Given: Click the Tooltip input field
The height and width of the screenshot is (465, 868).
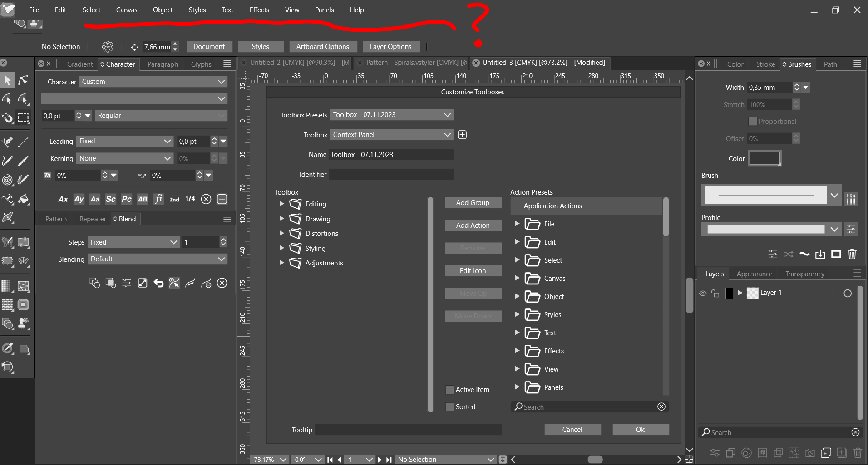Looking at the screenshot, I should pos(408,430).
